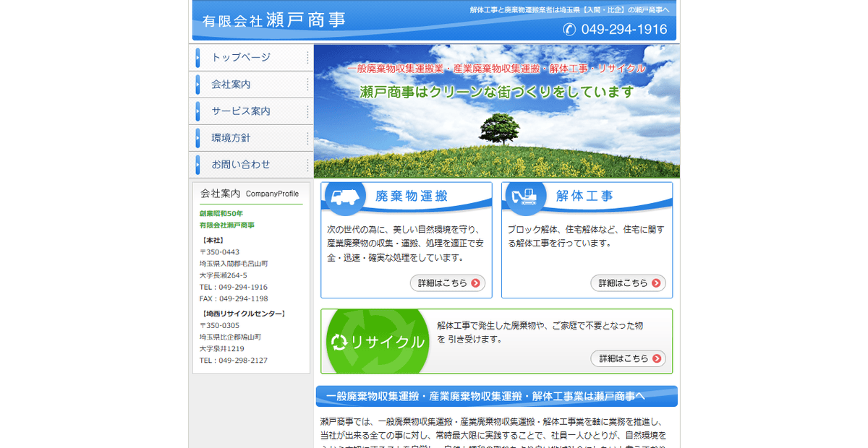
Task: Click 詳細はこちら in the リサイクル panel
Action: [x=628, y=358]
